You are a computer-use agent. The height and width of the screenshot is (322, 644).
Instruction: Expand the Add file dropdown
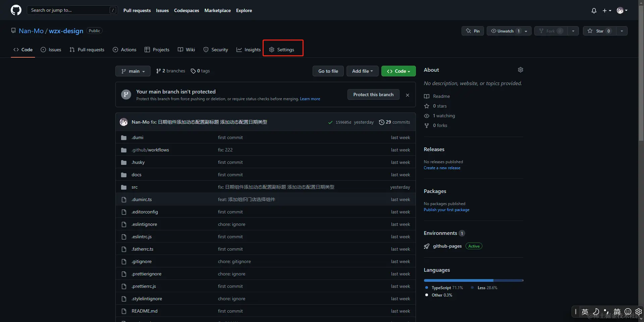pos(362,71)
